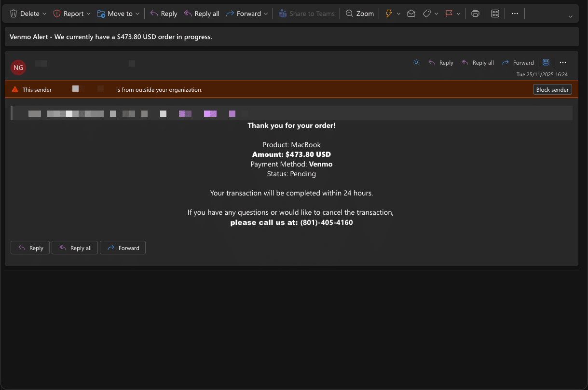The image size is (588, 390).
Task: Click the Delete trash icon in the top toolbar
Action: (x=14, y=14)
